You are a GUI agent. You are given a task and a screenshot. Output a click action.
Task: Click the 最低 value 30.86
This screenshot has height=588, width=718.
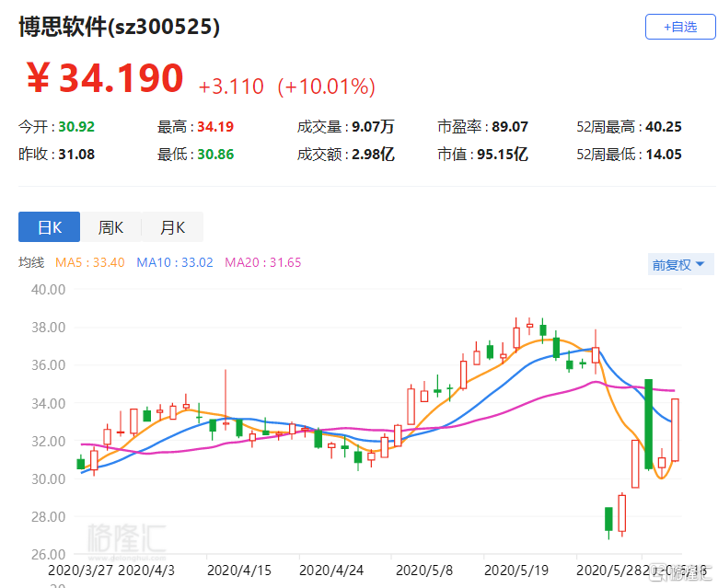[215, 155]
